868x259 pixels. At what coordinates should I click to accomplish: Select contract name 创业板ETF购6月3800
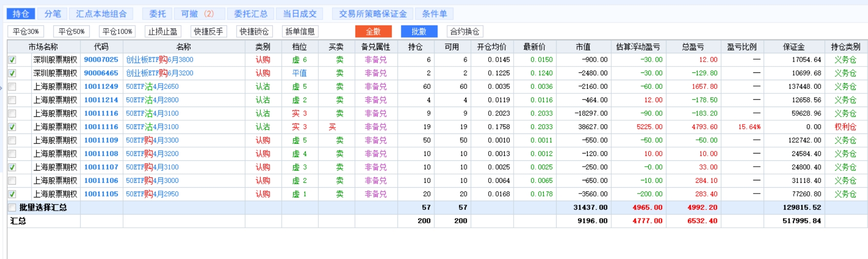click(x=160, y=60)
